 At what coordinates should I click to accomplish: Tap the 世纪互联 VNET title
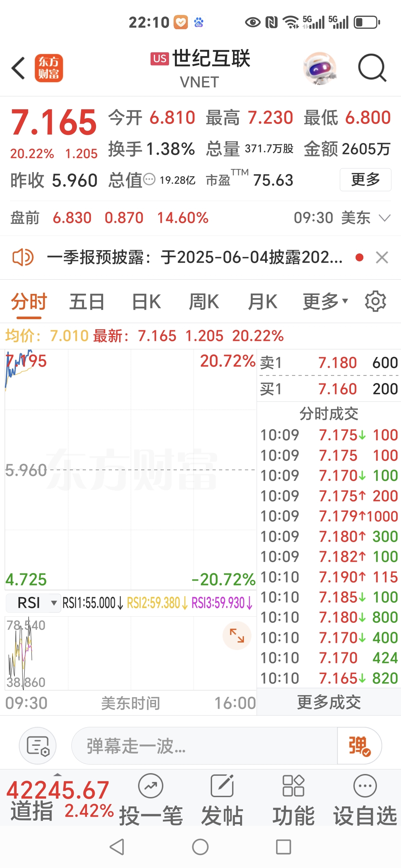tap(200, 68)
